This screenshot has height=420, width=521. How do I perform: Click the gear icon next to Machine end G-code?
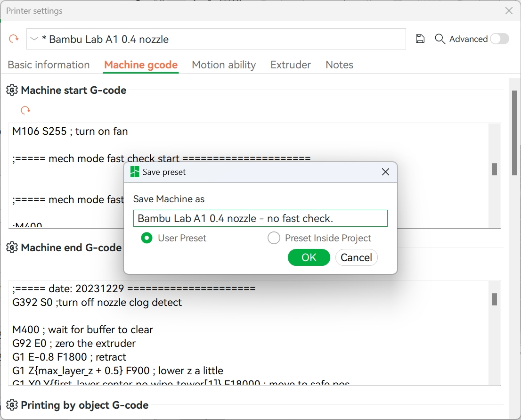(12, 248)
